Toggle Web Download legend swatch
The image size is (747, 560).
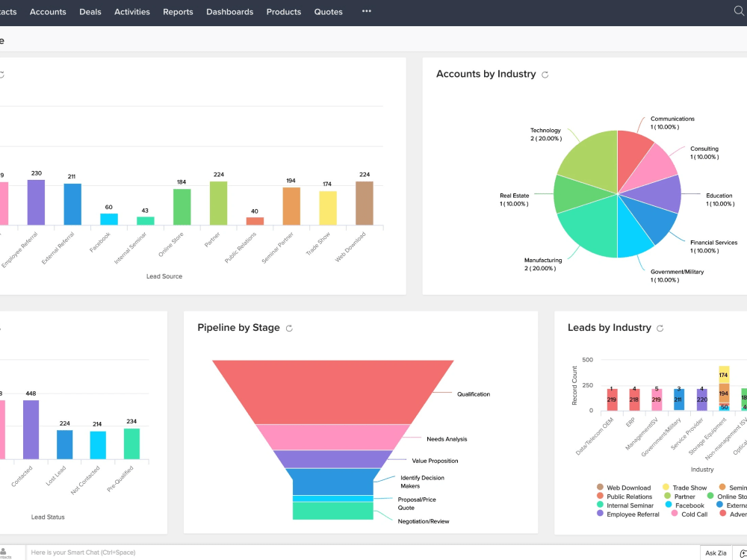pos(601,487)
